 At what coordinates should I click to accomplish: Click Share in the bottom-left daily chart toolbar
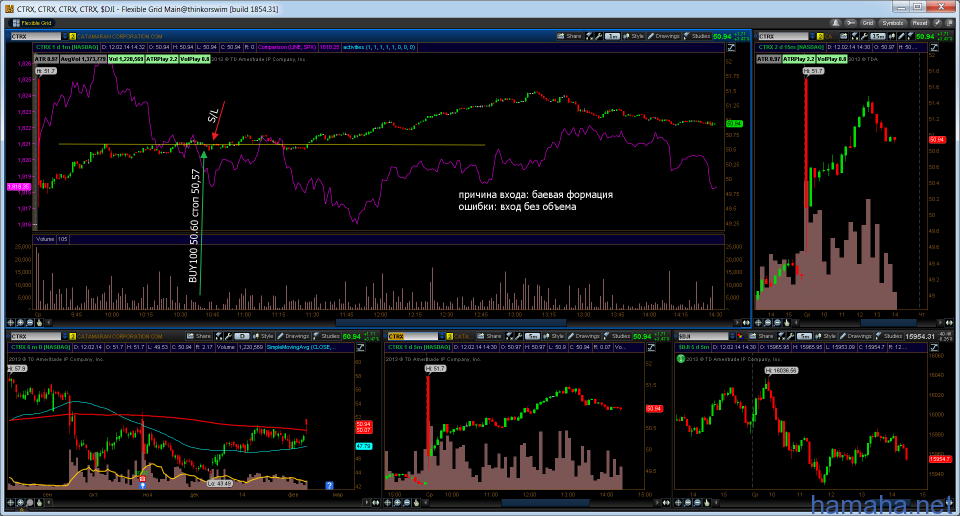pyautogui.click(x=199, y=336)
